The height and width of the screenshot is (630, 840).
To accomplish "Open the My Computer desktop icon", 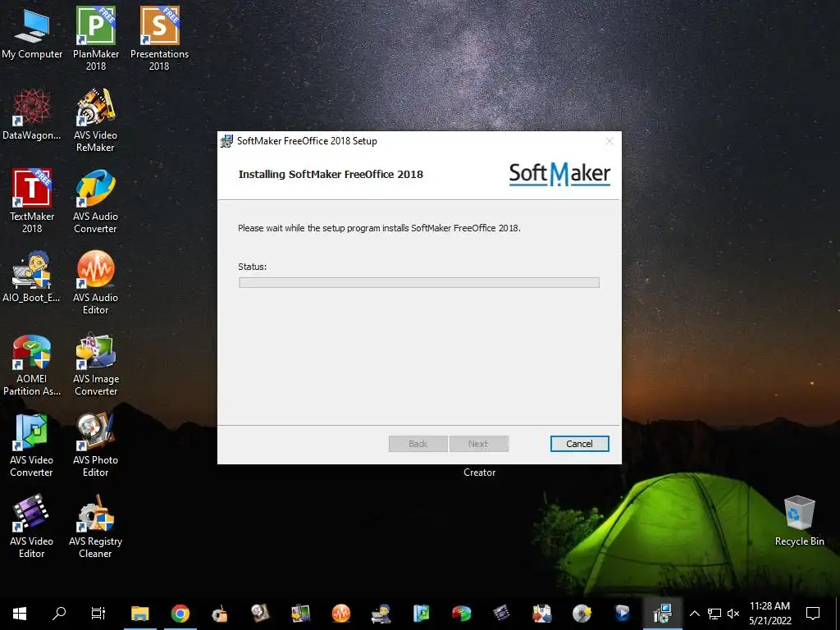I will [32, 34].
